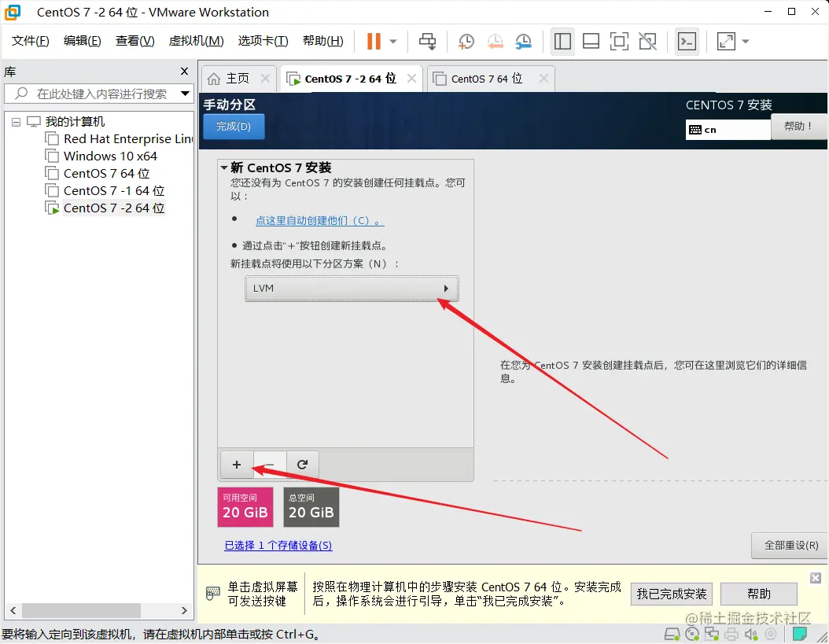Open the 帮助(H) menu
829x644 pixels.
[x=322, y=41]
